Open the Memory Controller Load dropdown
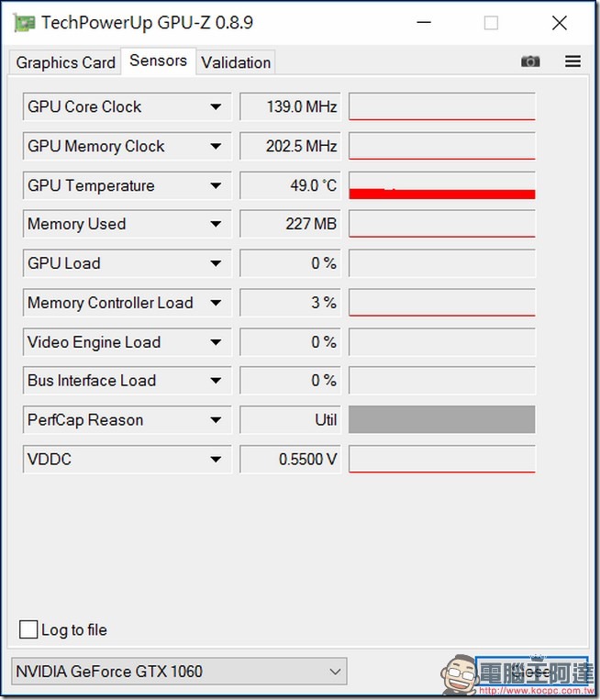 click(x=128, y=303)
